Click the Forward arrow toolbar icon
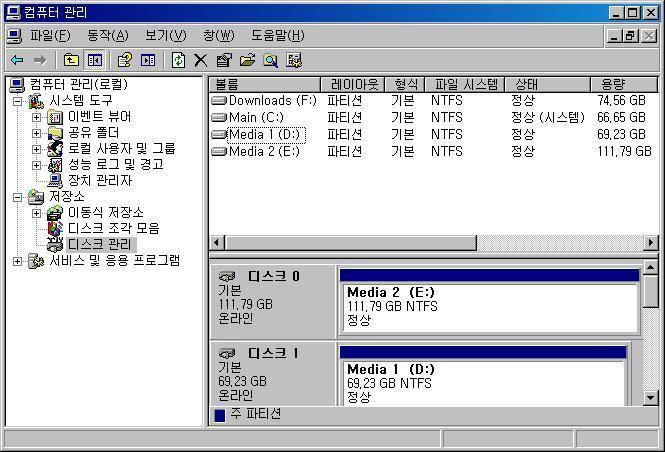Screen dimensions: 665x452 (x=40, y=60)
